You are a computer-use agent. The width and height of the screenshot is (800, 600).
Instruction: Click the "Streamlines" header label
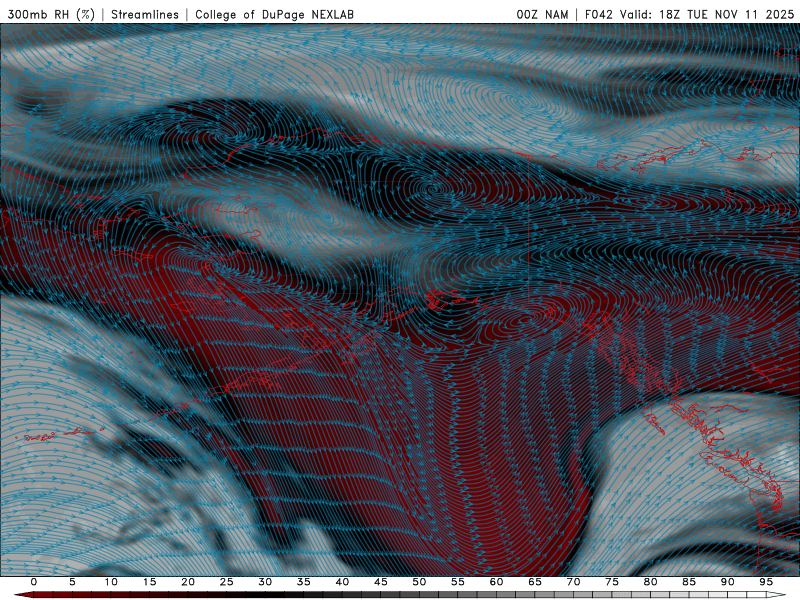click(x=145, y=14)
